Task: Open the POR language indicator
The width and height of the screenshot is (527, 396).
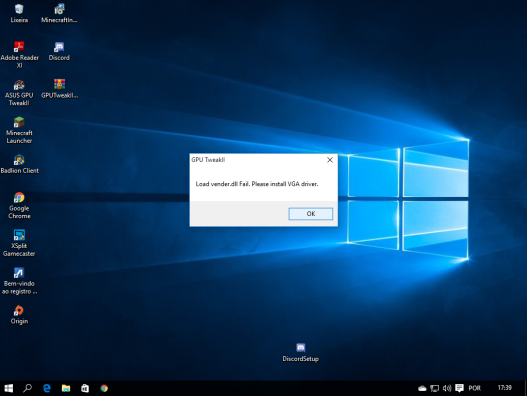Action: tap(475, 388)
